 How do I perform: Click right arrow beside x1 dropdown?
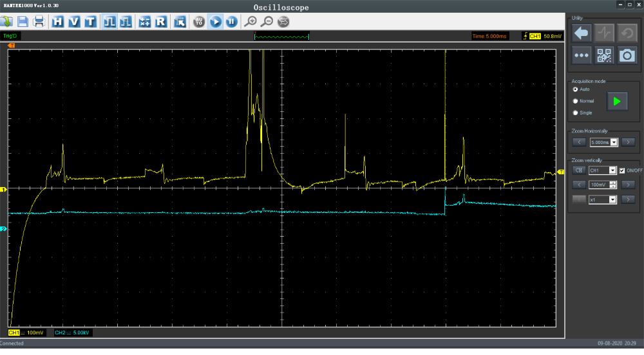tap(628, 199)
